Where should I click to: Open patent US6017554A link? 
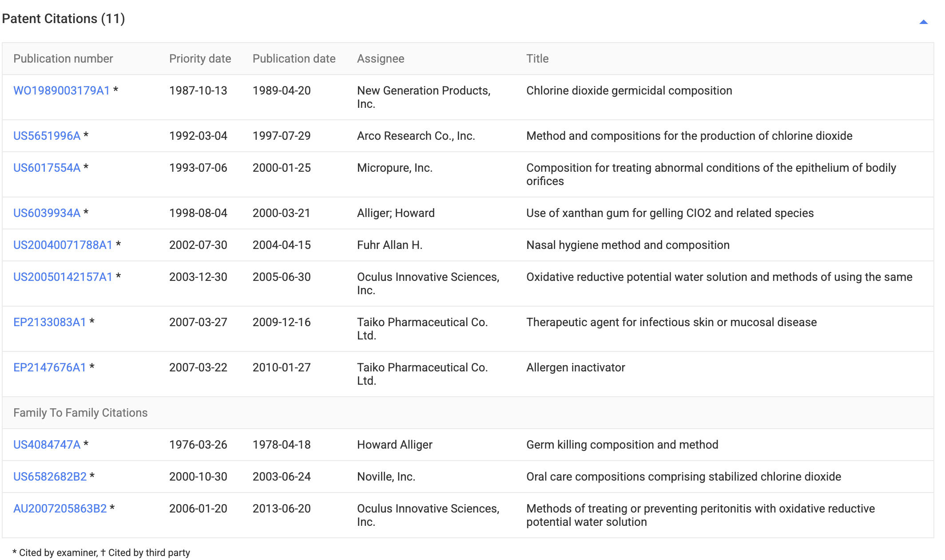47,168
